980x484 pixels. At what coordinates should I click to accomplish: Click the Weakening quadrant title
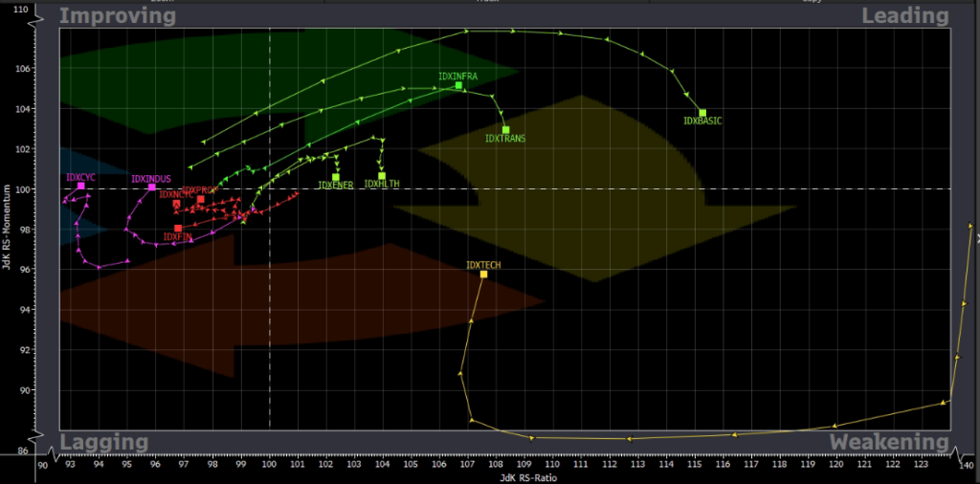click(x=889, y=443)
